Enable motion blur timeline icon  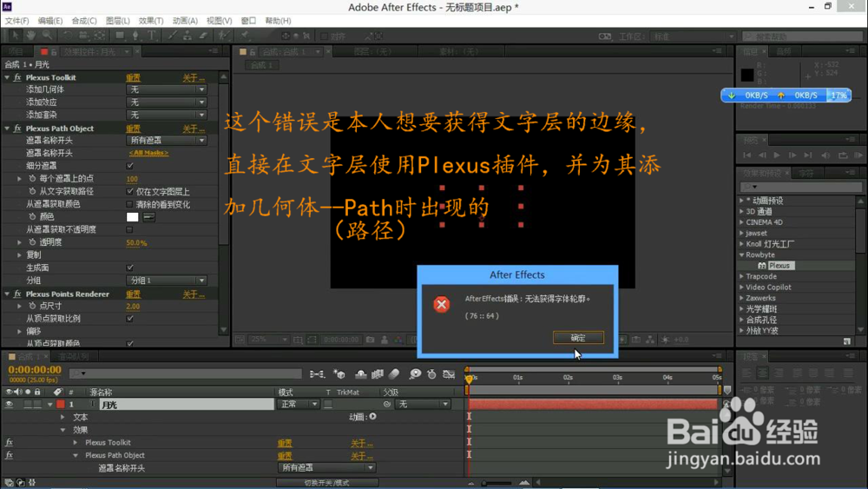[x=394, y=374]
